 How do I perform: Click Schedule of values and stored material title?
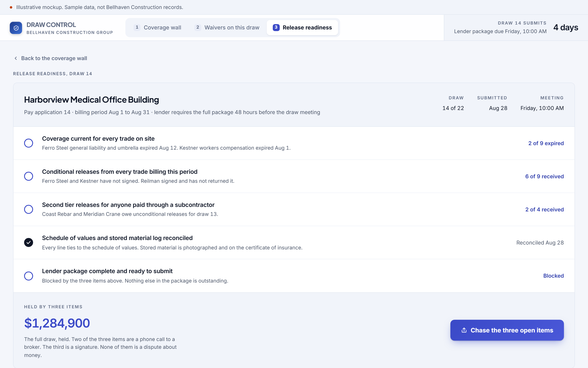(x=117, y=238)
